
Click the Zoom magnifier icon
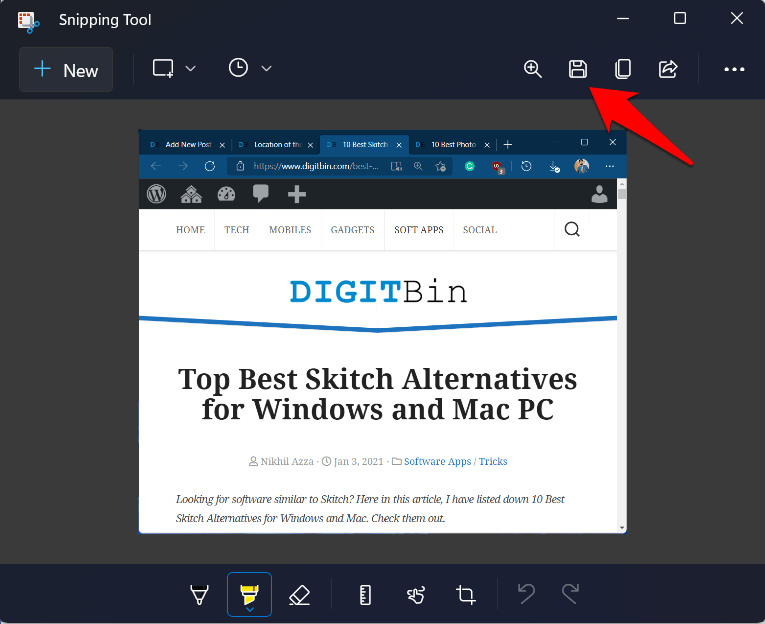[x=533, y=69]
